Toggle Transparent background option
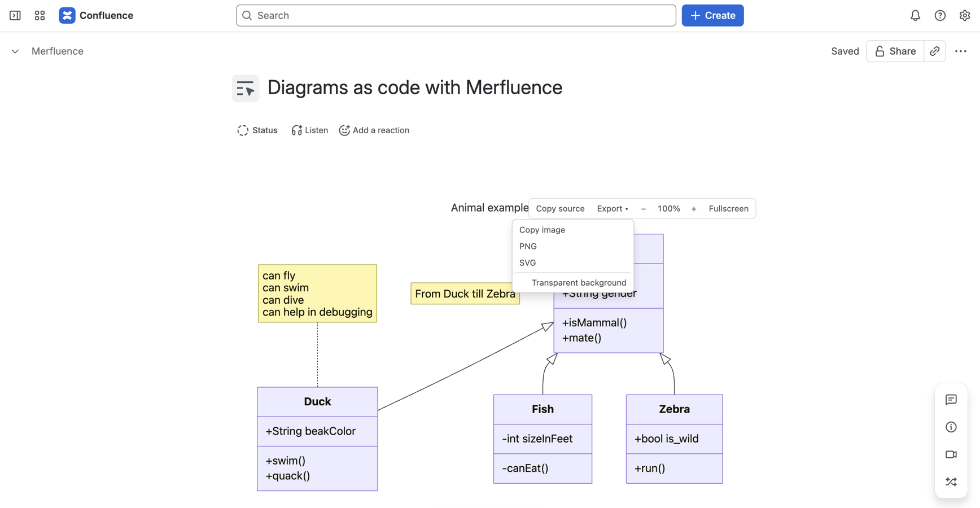Viewport: 980px width, 508px height. [x=573, y=282]
